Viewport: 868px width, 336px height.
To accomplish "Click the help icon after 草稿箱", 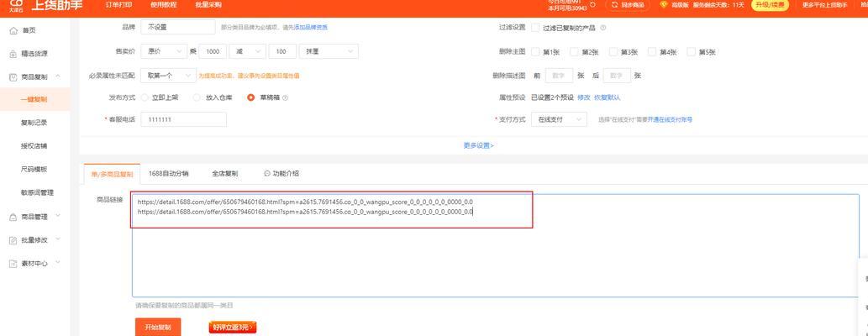I will tap(286, 97).
